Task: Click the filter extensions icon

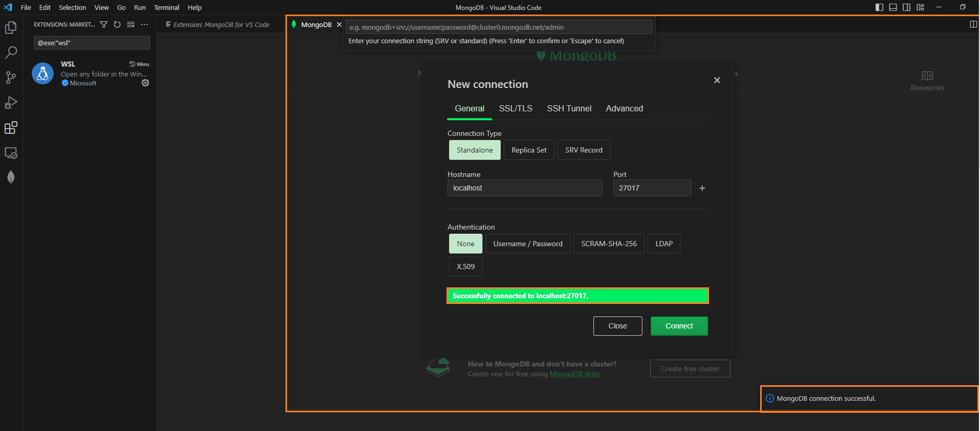Action: point(104,24)
